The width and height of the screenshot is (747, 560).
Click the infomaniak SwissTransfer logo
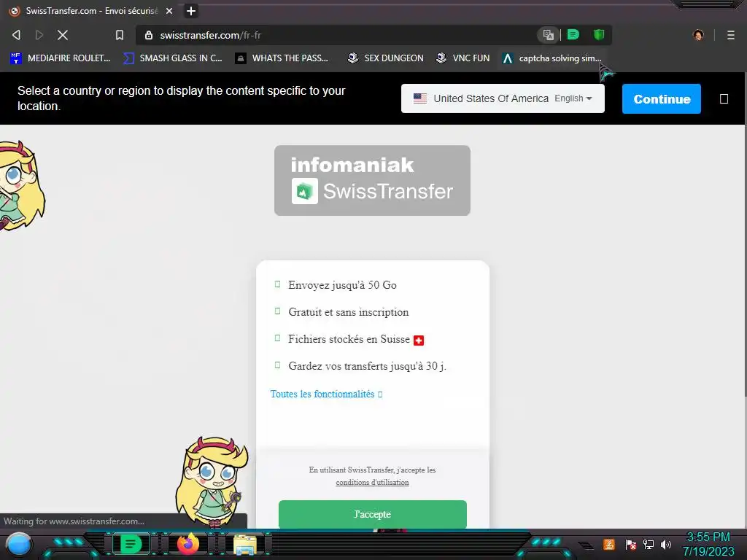[372, 181]
